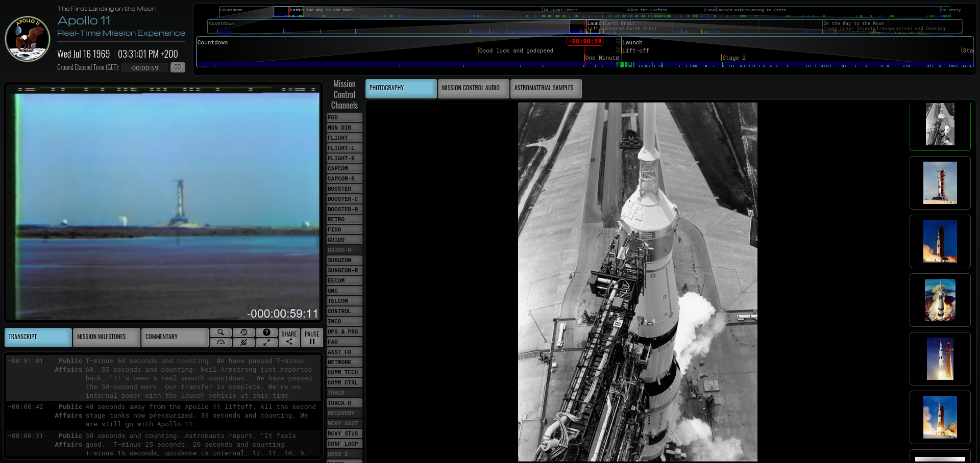Select the COMM CTRL channel
The width and height of the screenshot is (980, 463).
(345, 382)
